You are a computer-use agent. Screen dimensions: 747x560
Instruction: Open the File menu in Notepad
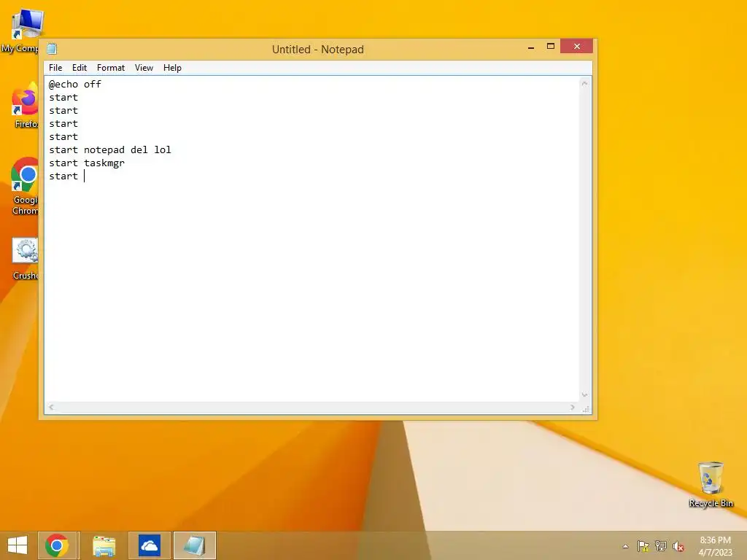pos(55,68)
